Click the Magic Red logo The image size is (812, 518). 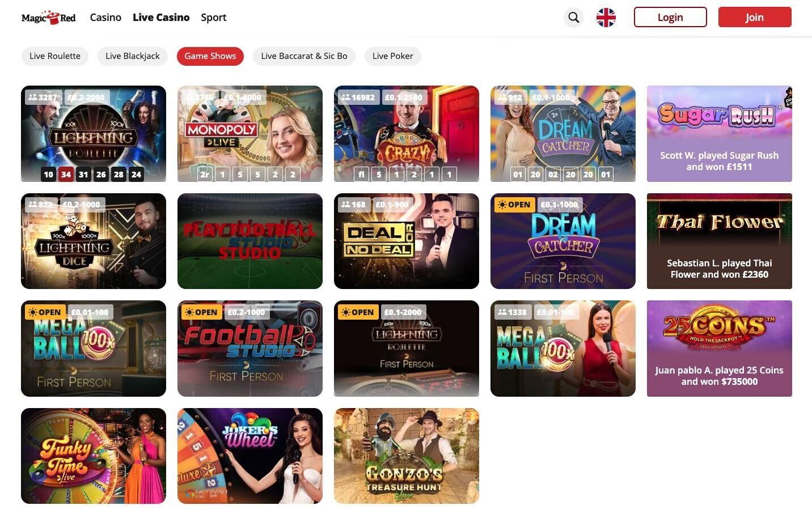pyautogui.click(x=49, y=18)
